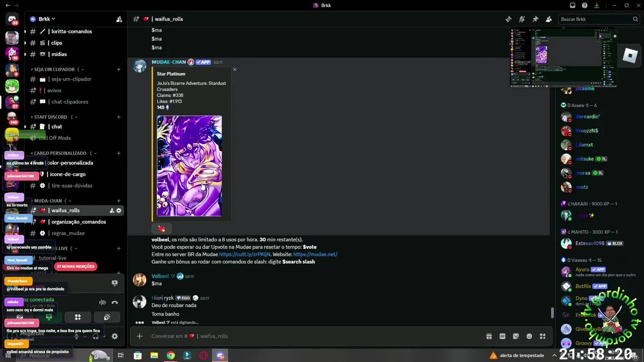644x362 pixels.
Task: Collapse the SEJA UM CLIPADOR category
Action: 57,69
